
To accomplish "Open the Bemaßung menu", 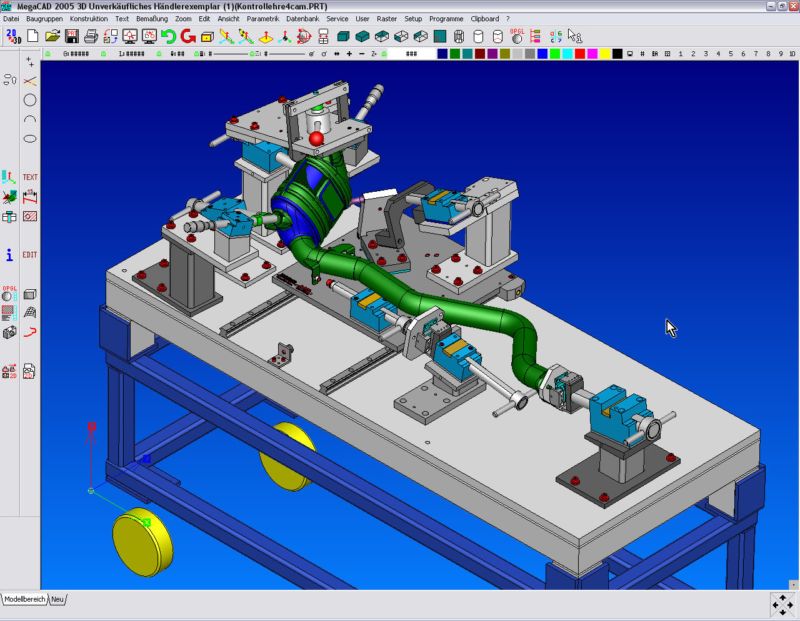I will click(x=152, y=18).
